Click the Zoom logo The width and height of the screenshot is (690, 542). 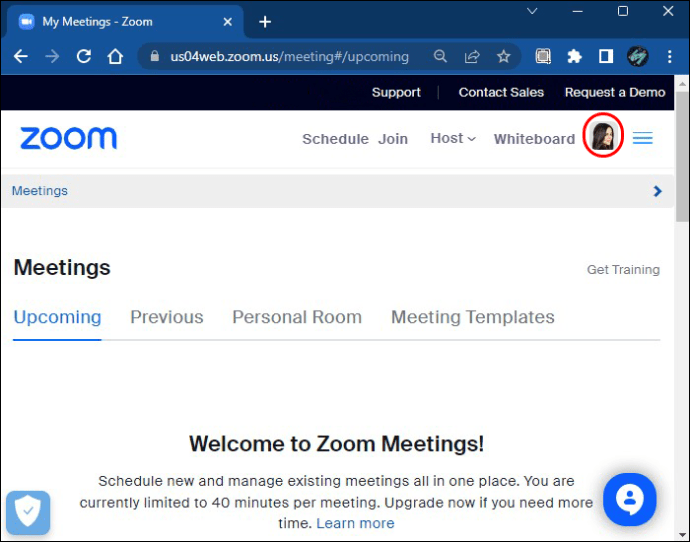pyautogui.click(x=69, y=138)
